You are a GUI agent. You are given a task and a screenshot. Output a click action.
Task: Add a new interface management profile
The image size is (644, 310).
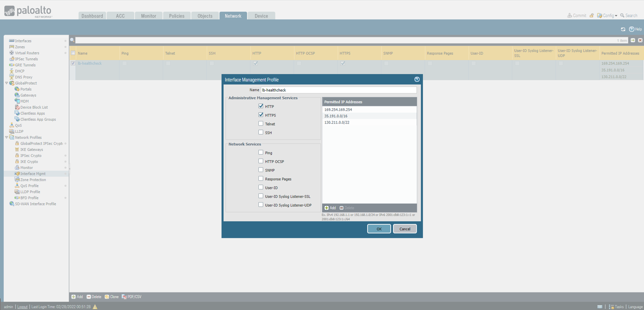tap(76, 297)
